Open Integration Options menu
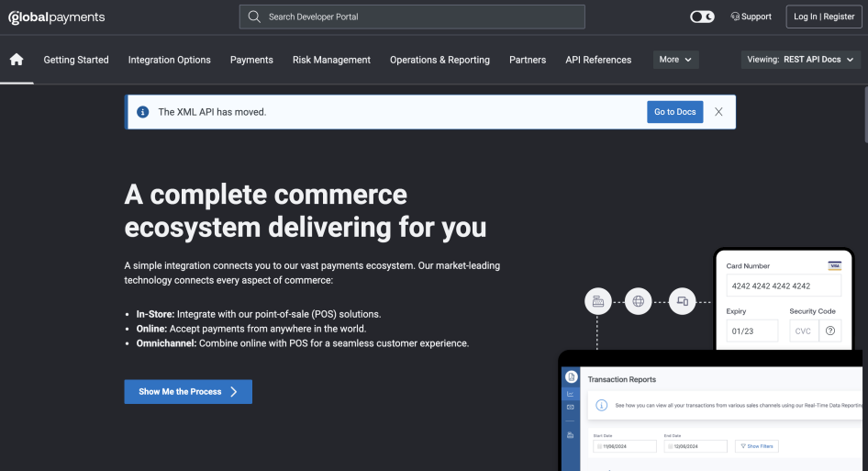868x471 pixels. tap(170, 60)
